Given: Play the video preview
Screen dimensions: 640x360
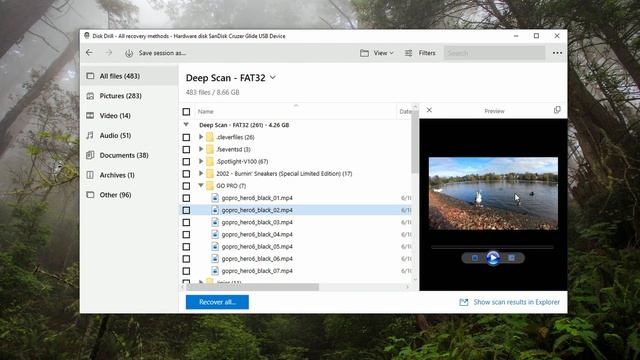Looking at the screenshot, I should click(x=493, y=258).
